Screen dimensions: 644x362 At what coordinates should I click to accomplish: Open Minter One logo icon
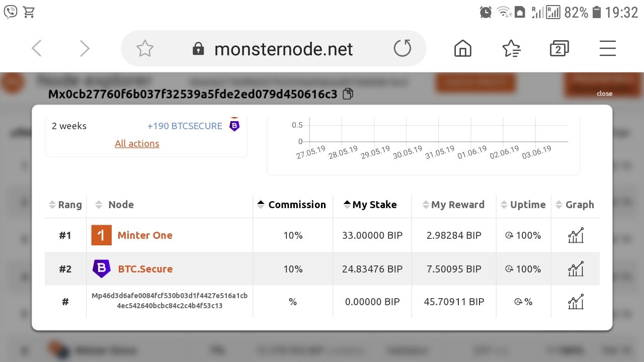101,235
